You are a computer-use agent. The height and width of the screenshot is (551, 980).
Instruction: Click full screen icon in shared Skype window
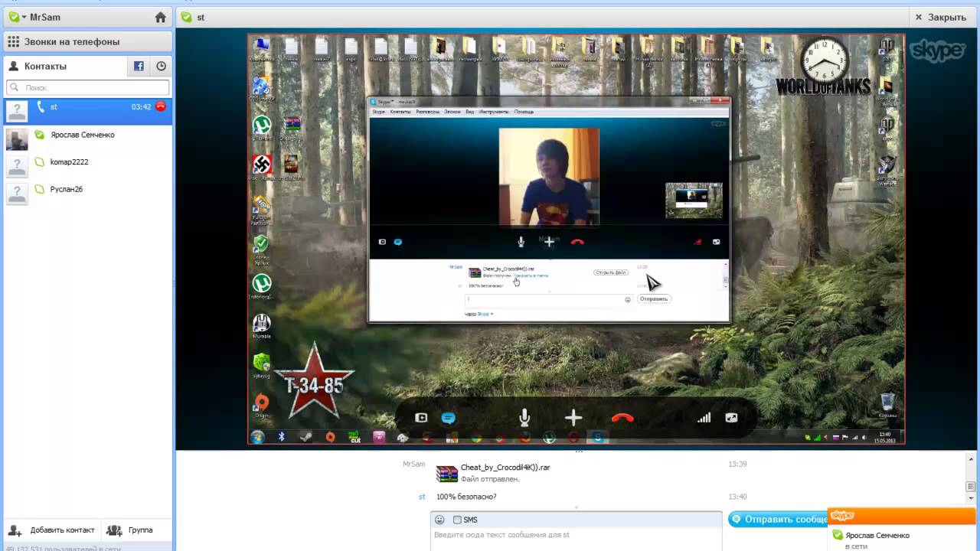click(717, 242)
